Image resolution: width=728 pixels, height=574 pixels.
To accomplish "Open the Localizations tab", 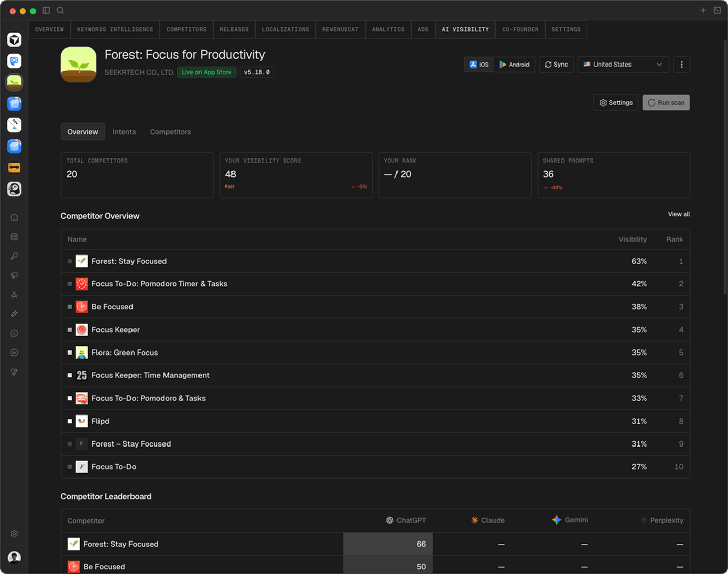I will 285,29.
